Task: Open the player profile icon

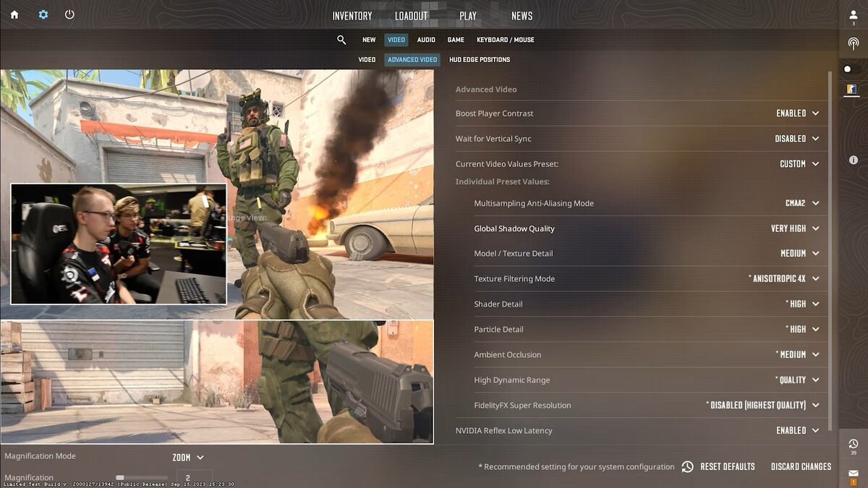Action: point(853,16)
